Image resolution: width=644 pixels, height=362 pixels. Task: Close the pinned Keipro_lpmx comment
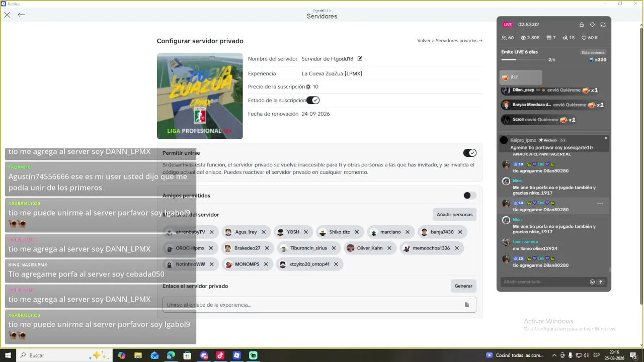(606, 138)
